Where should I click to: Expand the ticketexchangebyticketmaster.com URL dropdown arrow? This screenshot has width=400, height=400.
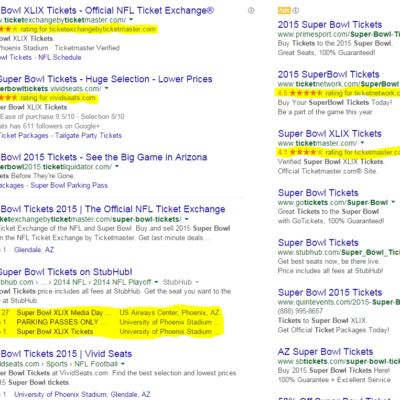131,20
